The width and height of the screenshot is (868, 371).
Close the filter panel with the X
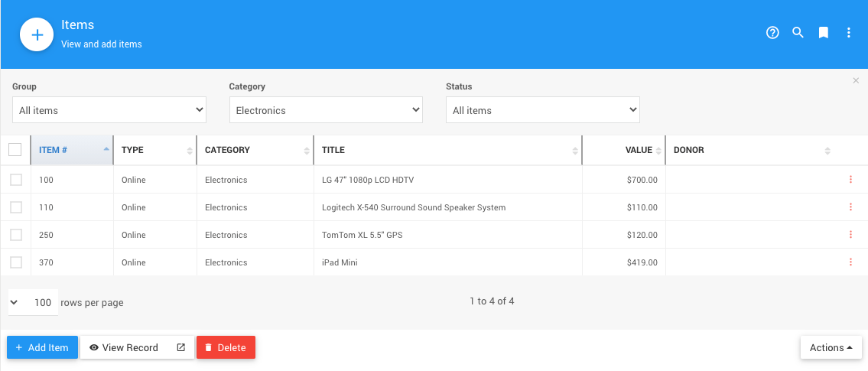856,80
